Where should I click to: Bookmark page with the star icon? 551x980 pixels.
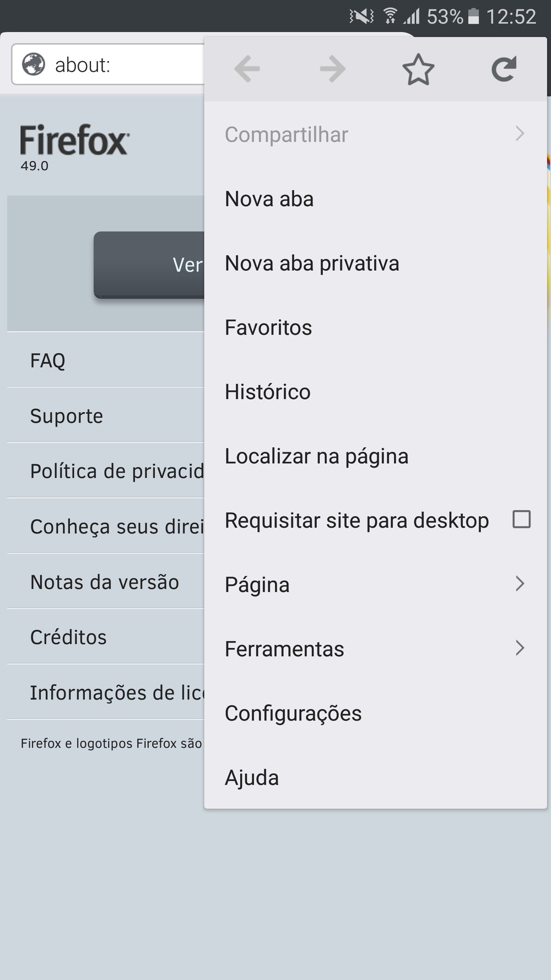pyautogui.click(x=418, y=69)
